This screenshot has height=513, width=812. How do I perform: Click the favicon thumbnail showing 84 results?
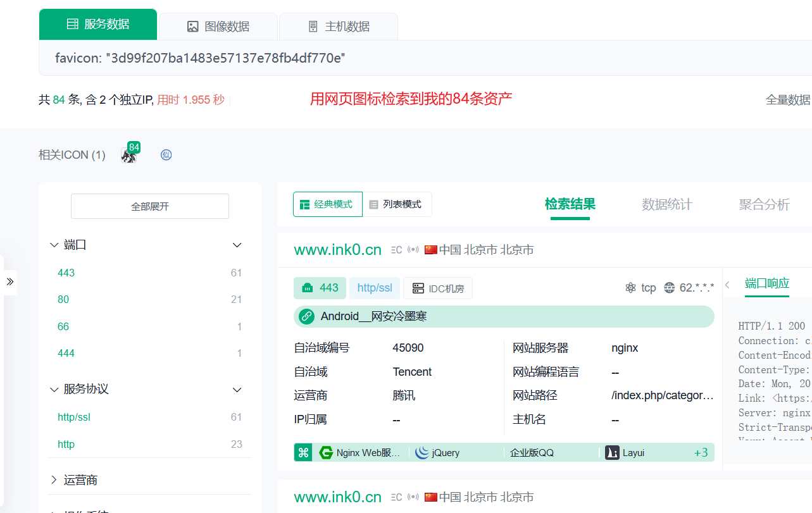coord(128,154)
